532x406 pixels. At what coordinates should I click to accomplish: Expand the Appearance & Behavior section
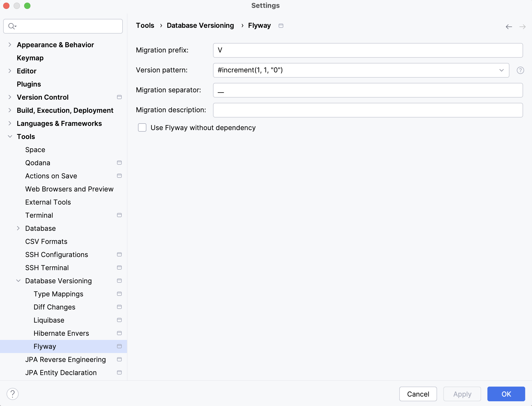click(9, 45)
